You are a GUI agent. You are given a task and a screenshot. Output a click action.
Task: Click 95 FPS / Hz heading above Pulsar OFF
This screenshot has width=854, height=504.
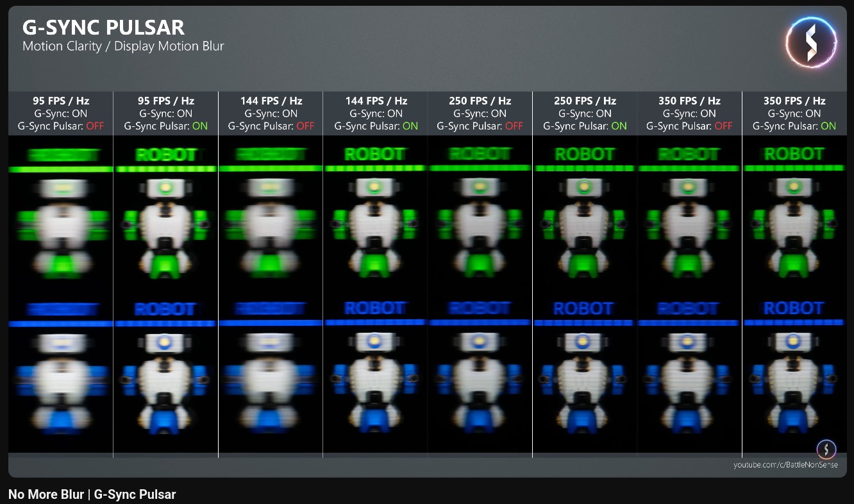click(x=61, y=101)
